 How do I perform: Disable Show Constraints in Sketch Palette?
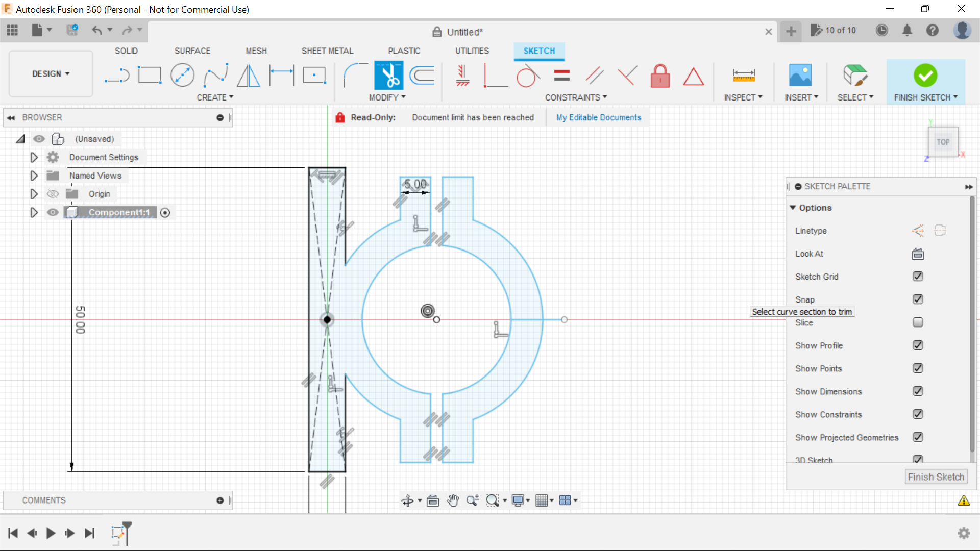(918, 414)
